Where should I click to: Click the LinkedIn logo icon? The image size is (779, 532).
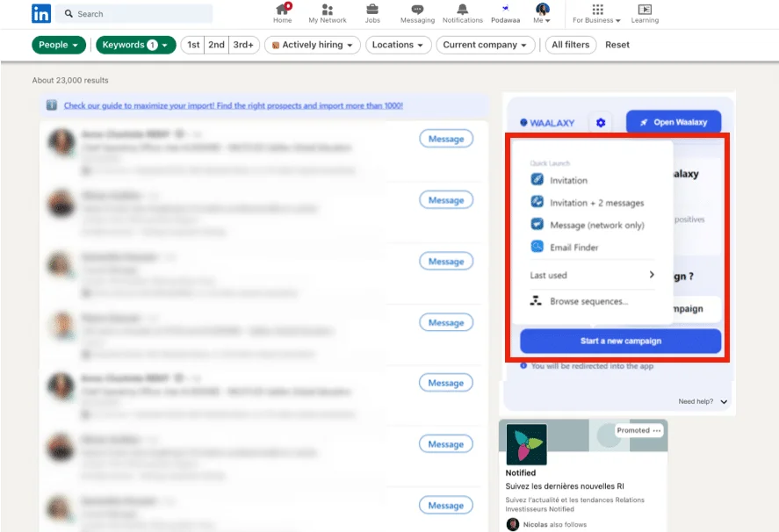(x=40, y=13)
